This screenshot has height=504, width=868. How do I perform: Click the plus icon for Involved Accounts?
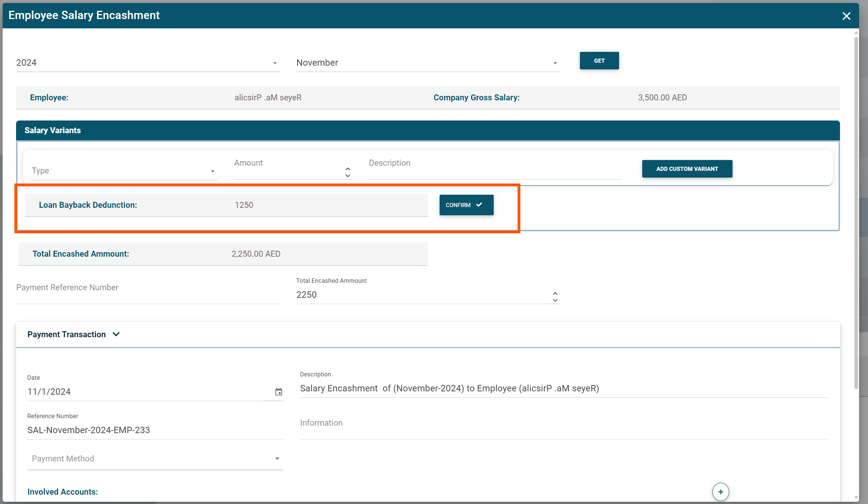click(x=720, y=492)
